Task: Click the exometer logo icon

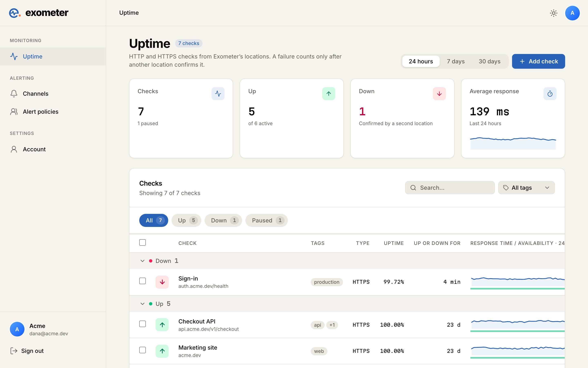Action: 14,13
